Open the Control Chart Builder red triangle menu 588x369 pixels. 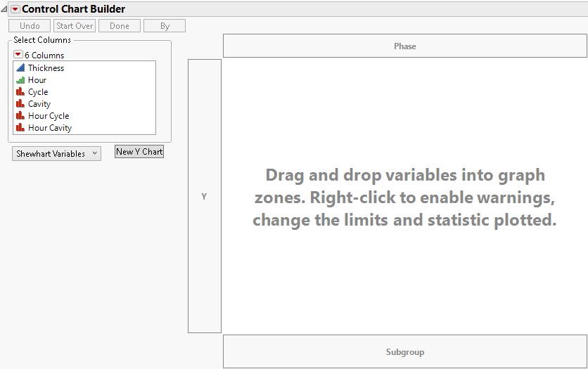pyautogui.click(x=15, y=9)
